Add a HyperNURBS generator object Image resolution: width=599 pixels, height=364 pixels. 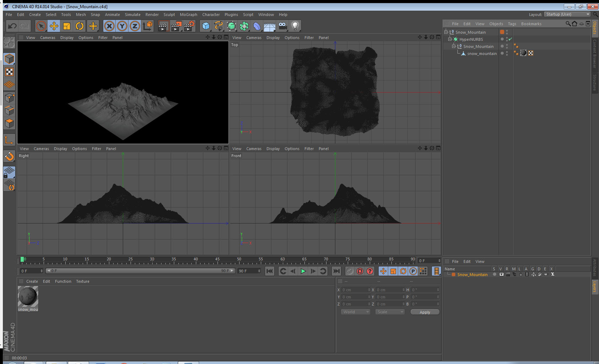click(x=231, y=26)
